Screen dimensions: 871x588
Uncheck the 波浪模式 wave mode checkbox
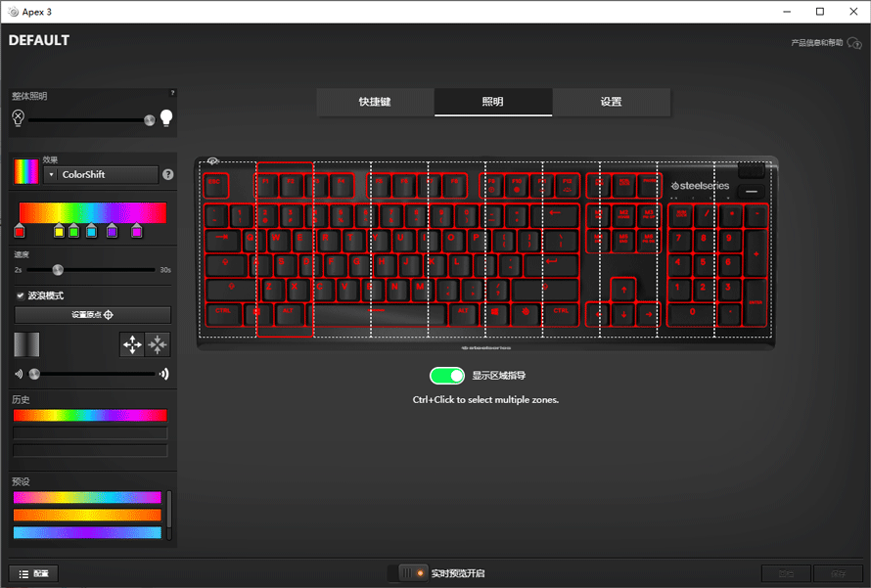pyautogui.click(x=21, y=295)
